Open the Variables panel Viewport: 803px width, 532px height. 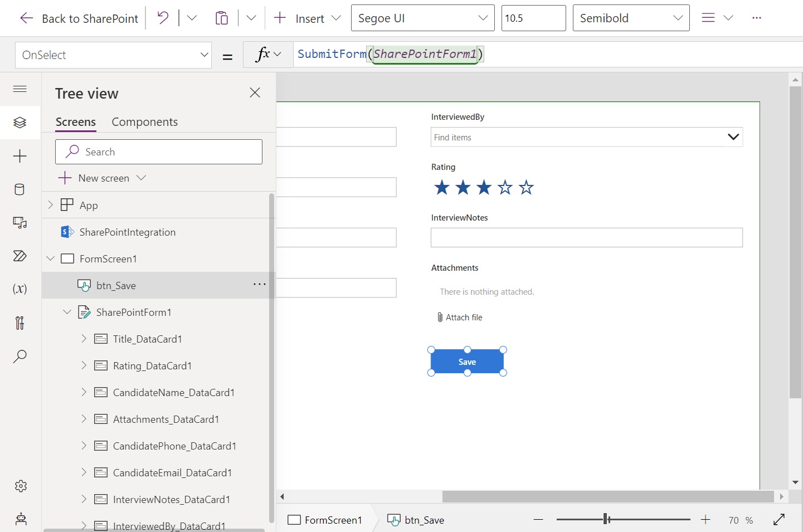[x=20, y=289]
